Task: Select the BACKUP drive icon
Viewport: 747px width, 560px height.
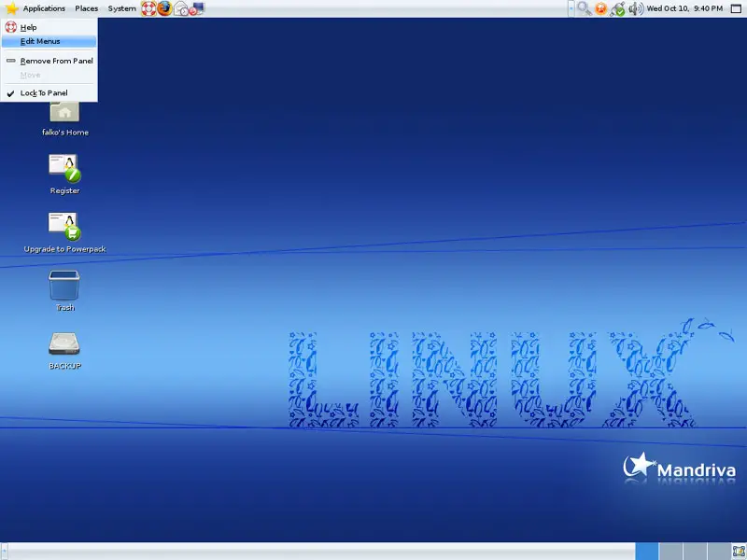Action: click(64, 343)
